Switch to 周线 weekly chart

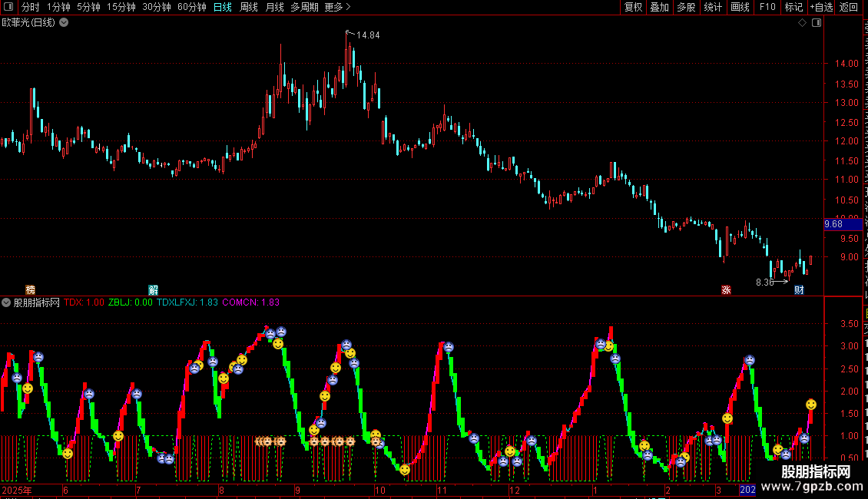point(249,7)
